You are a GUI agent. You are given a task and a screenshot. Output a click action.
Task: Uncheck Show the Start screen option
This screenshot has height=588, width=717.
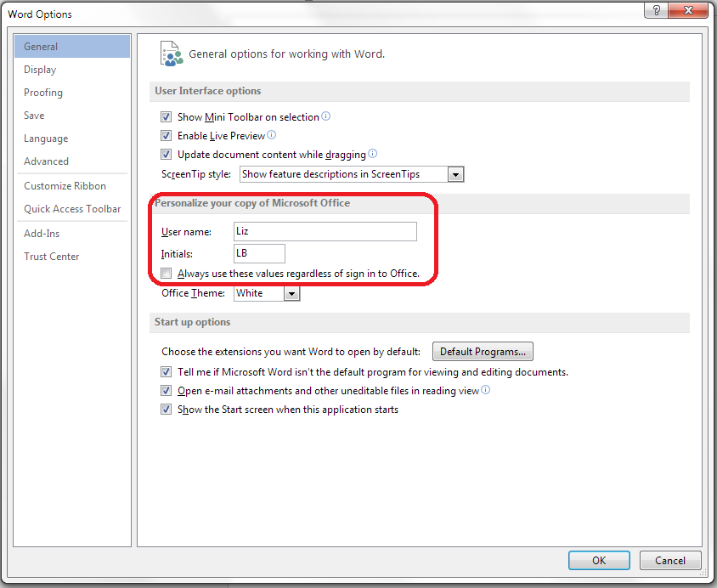[x=167, y=410]
